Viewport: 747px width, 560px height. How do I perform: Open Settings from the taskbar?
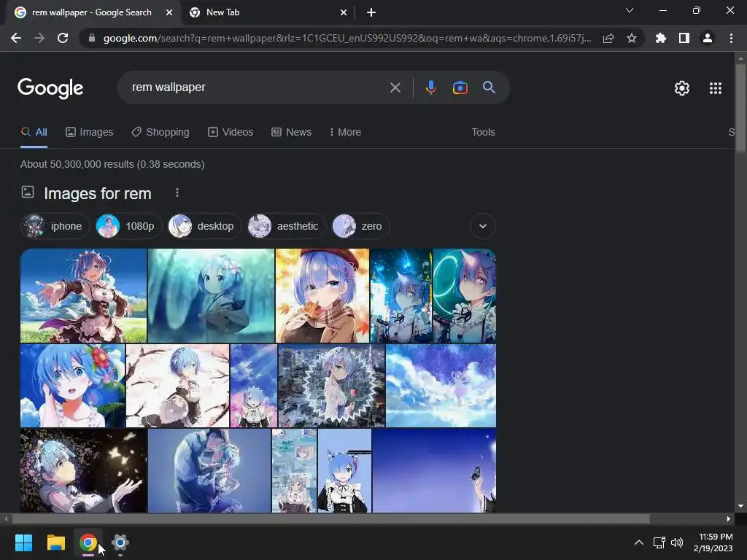(120, 542)
